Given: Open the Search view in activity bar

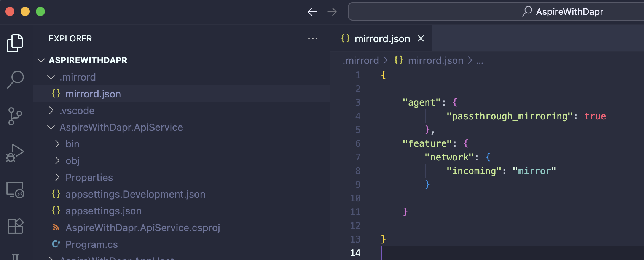Looking at the screenshot, I should point(15,80).
